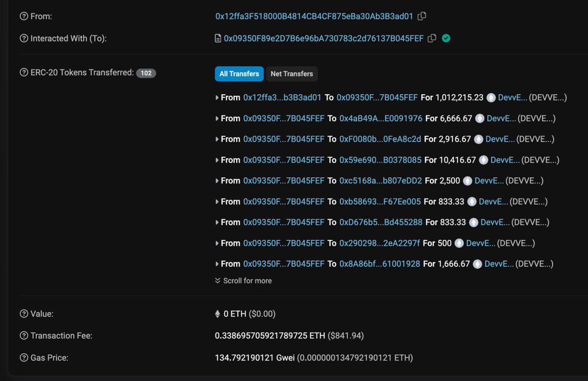The height and width of the screenshot is (381, 588).
Task: Open DevvE token link in 2,500 row
Action: 489,181
